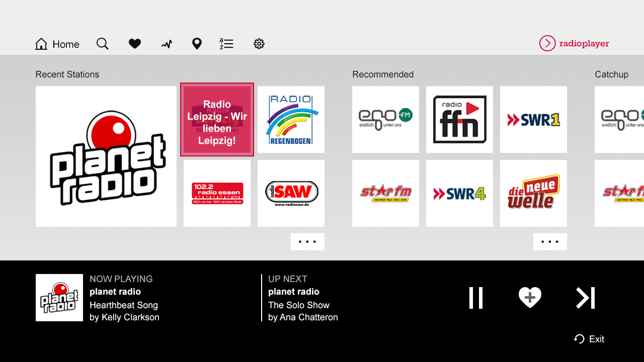
Task: Show more Recent Stations via the dots button
Action: (x=307, y=242)
